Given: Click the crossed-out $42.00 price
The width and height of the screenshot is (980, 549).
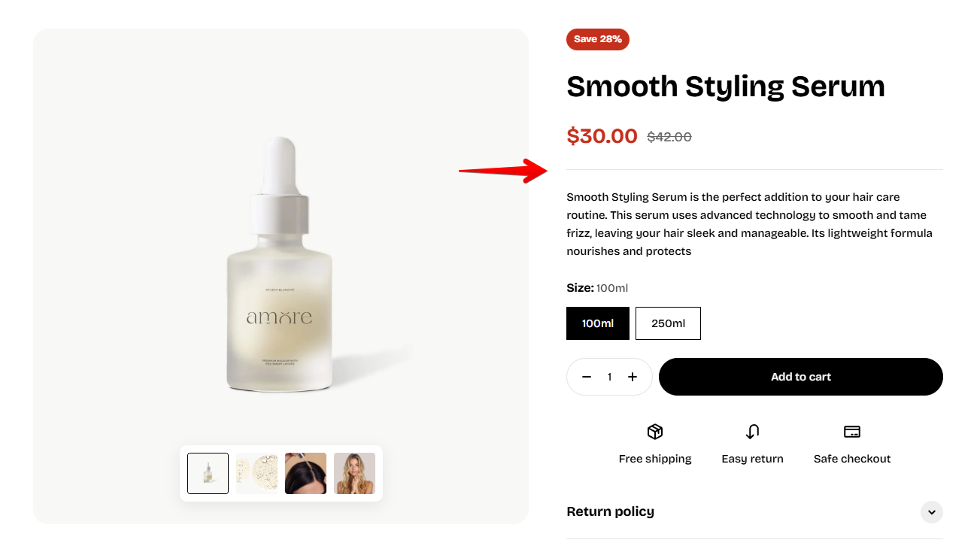Looking at the screenshot, I should click(669, 137).
